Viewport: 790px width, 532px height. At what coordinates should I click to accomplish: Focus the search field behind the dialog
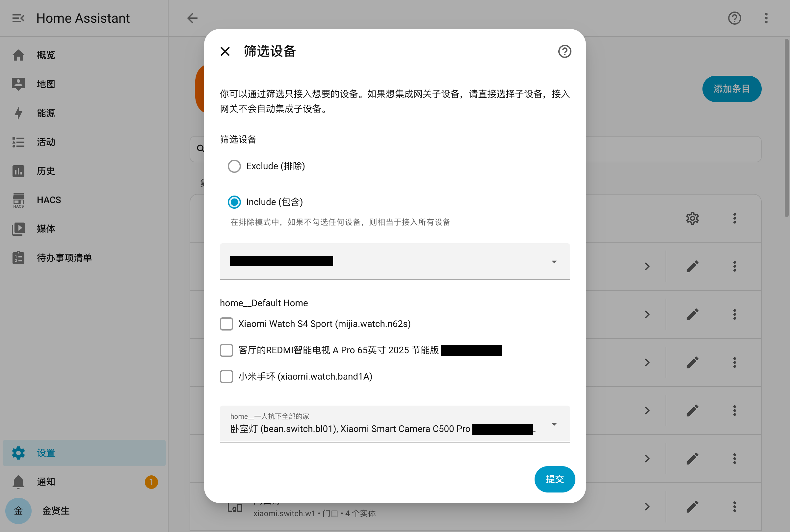475,149
